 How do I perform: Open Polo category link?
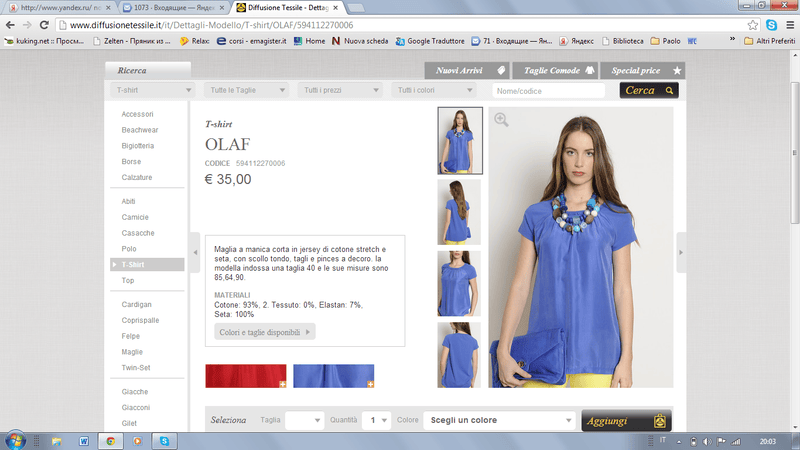pyautogui.click(x=129, y=248)
